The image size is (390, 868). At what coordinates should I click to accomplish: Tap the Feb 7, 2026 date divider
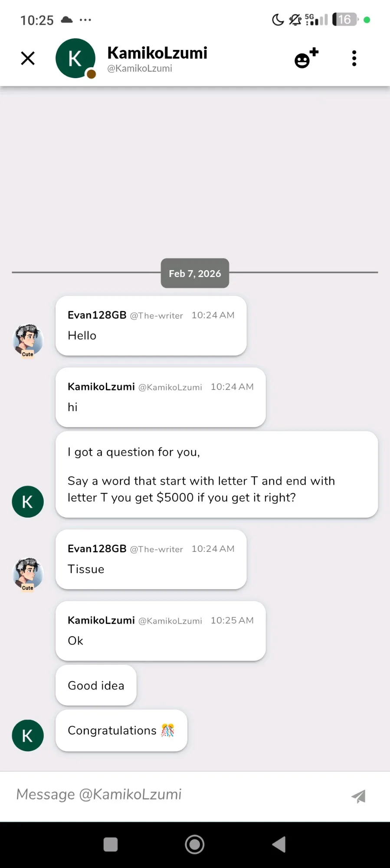pos(195,273)
